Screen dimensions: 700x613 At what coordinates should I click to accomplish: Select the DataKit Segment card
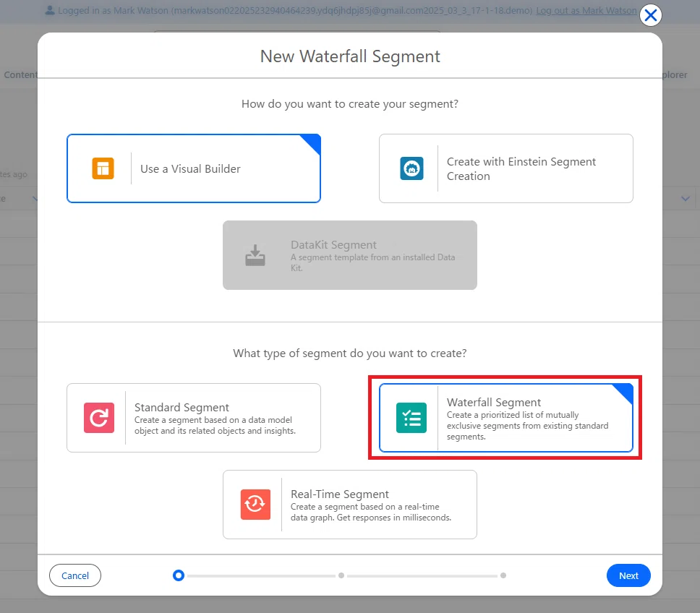click(x=350, y=255)
